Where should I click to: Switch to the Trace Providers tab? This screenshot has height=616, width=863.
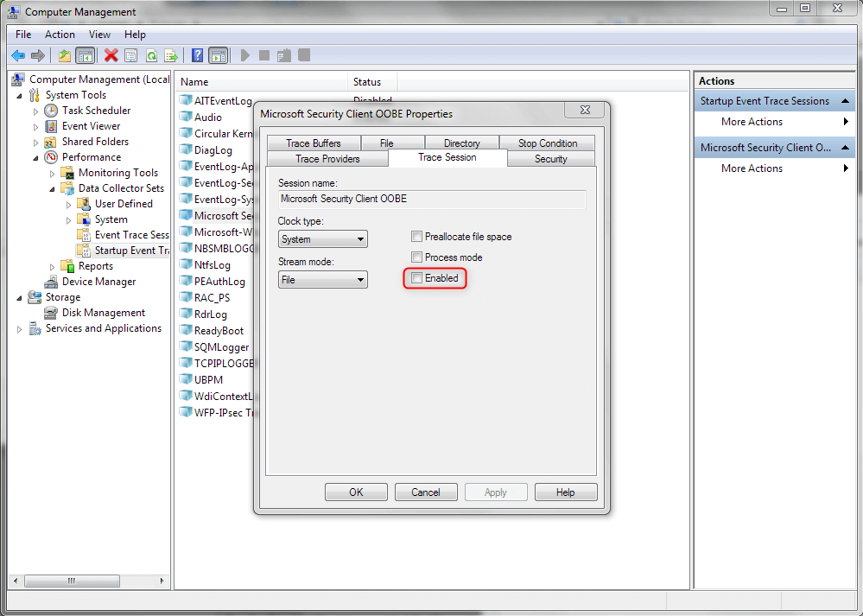pos(327,159)
